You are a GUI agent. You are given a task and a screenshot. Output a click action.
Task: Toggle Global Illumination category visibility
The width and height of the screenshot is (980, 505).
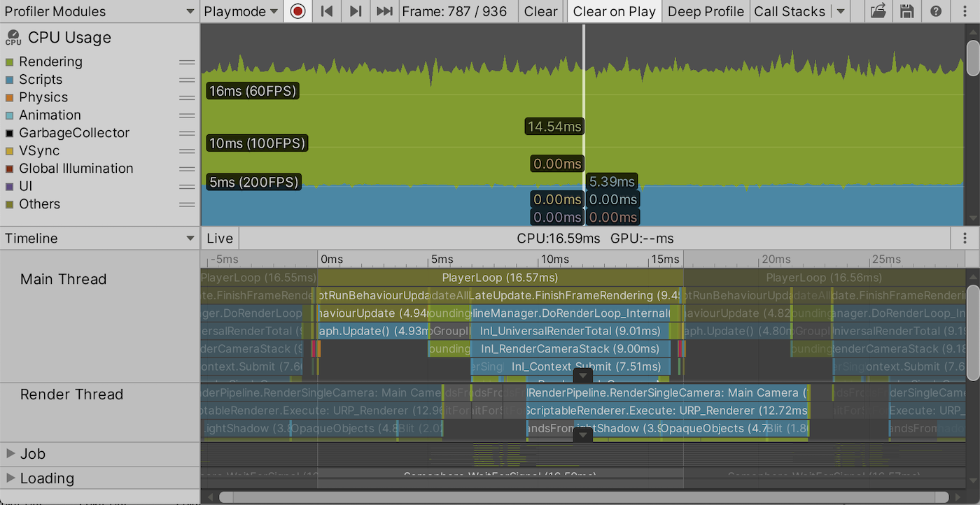[9, 169]
